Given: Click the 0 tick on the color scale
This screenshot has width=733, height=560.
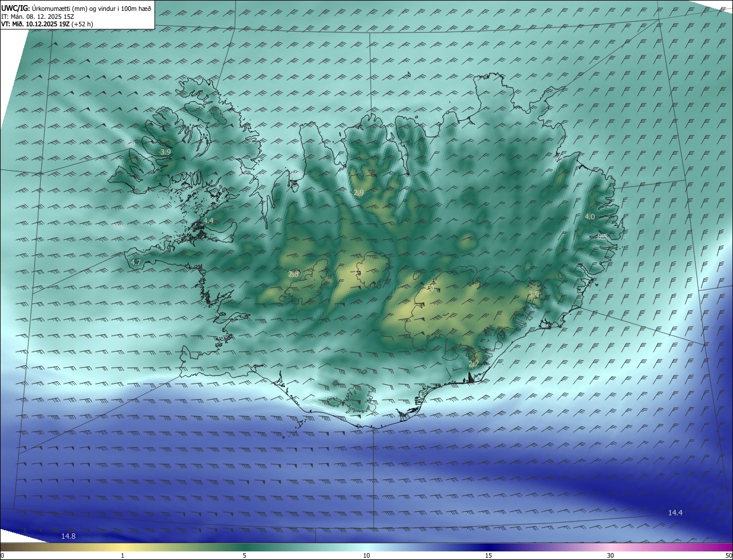Looking at the screenshot, I should pos(2,555).
